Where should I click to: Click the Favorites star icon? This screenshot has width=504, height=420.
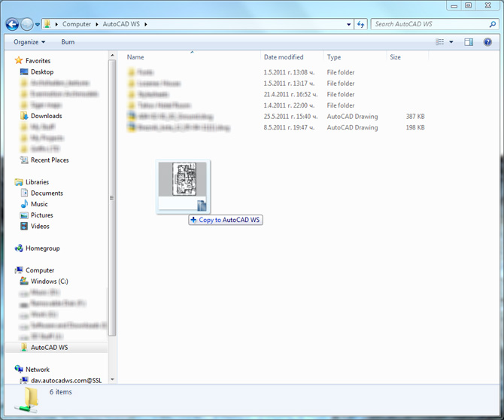point(19,60)
